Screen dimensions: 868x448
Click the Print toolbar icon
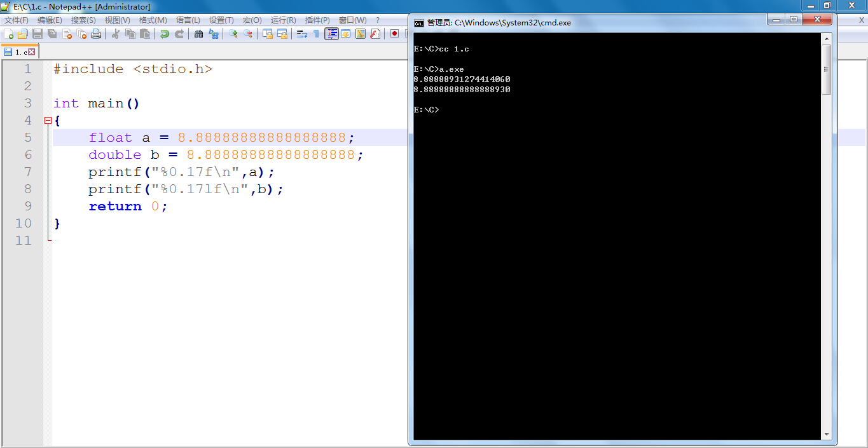click(x=96, y=34)
